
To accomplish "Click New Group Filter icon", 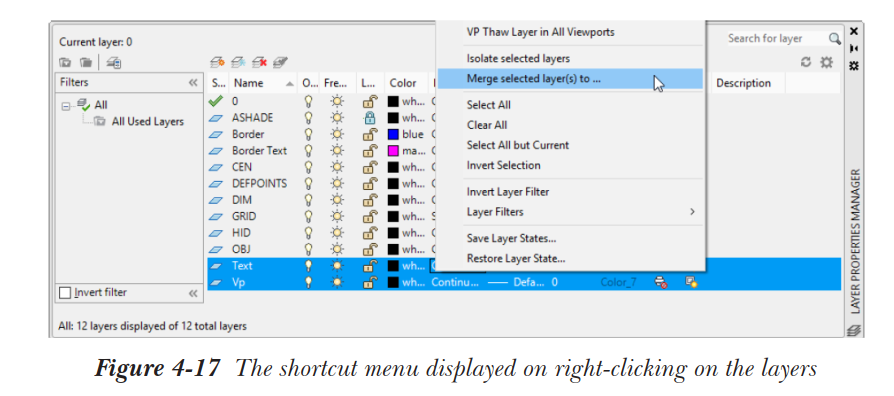I will pyautogui.click(x=86, y=62).
